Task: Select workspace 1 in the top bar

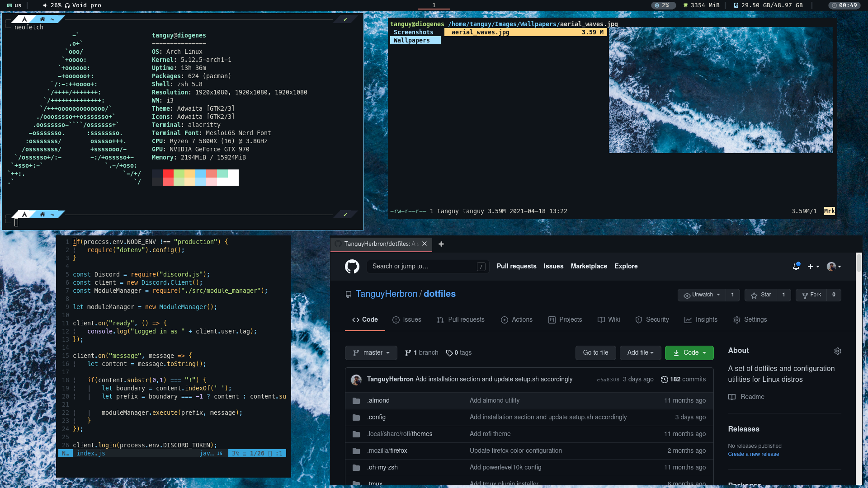Action: point(434,5)
